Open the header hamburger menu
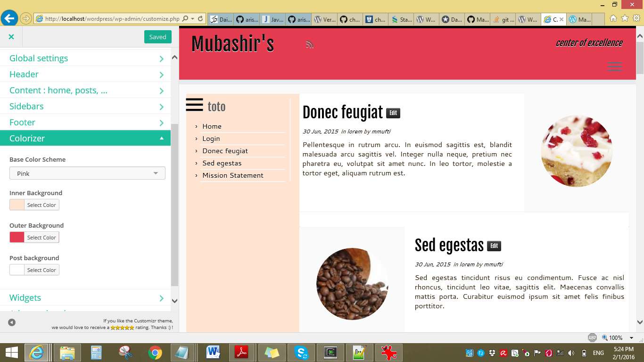The height and width of the screenshot is (362, 644). coord(615,66)
